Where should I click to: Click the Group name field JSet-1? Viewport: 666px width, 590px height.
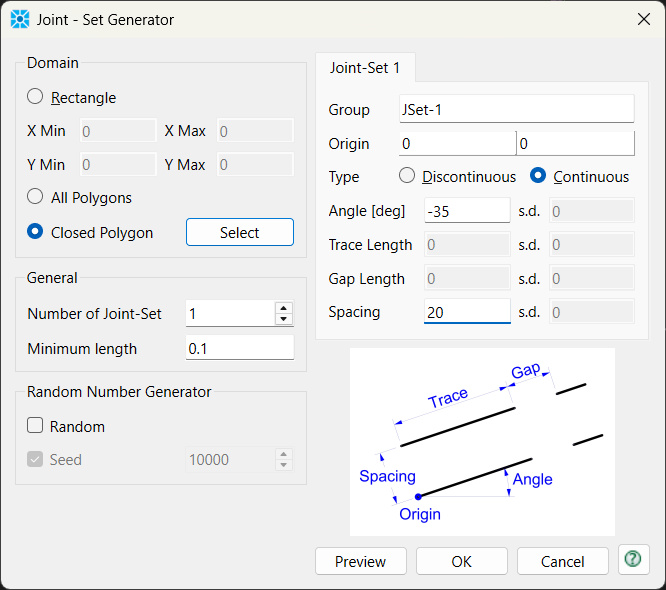(515, 109)
